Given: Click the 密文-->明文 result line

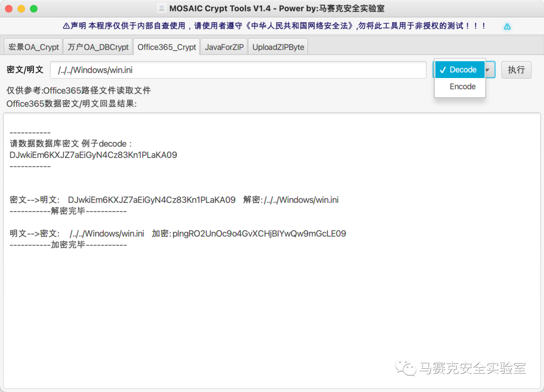Looking at the screenshot, I should click(174, 200).
